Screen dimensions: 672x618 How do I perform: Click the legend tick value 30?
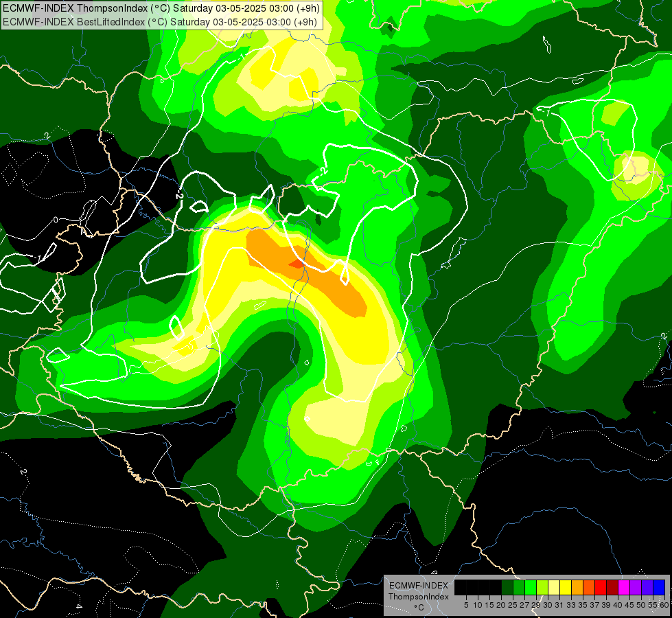[548, 605]
